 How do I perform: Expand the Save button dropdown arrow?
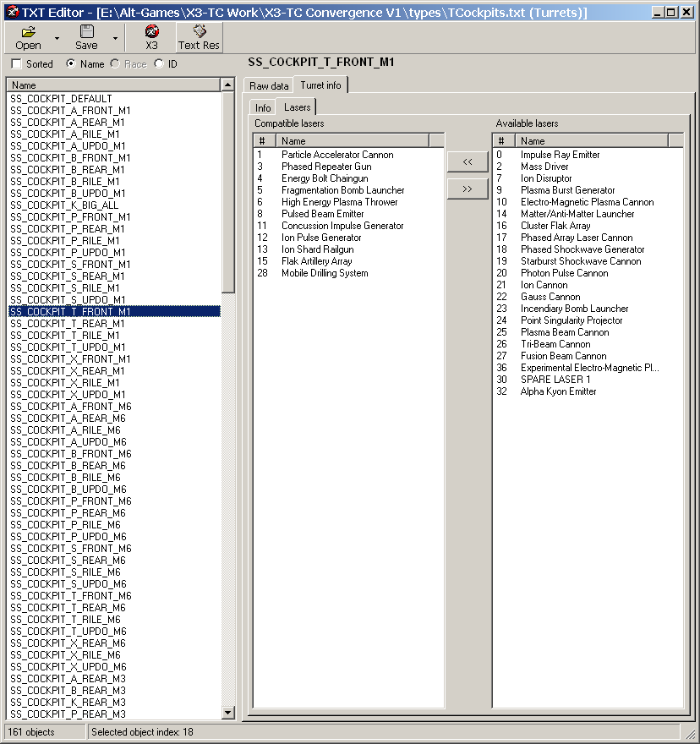(114, 39)
